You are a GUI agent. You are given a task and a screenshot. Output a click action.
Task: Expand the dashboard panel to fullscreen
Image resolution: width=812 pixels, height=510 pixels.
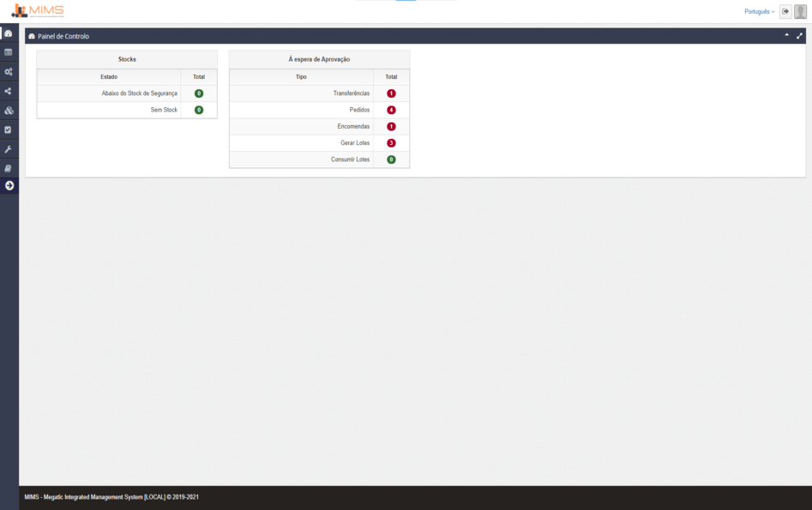coord(799,35)
